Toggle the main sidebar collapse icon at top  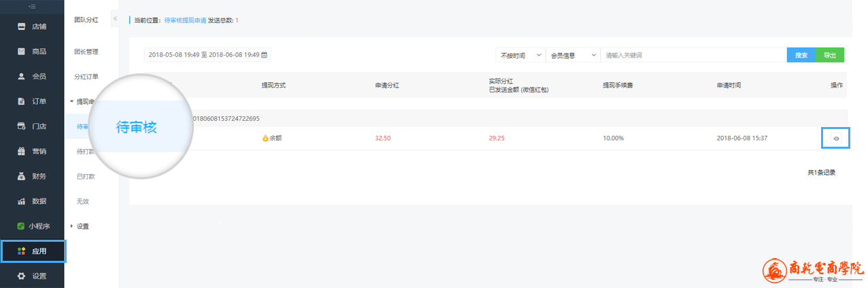point(32,6)
